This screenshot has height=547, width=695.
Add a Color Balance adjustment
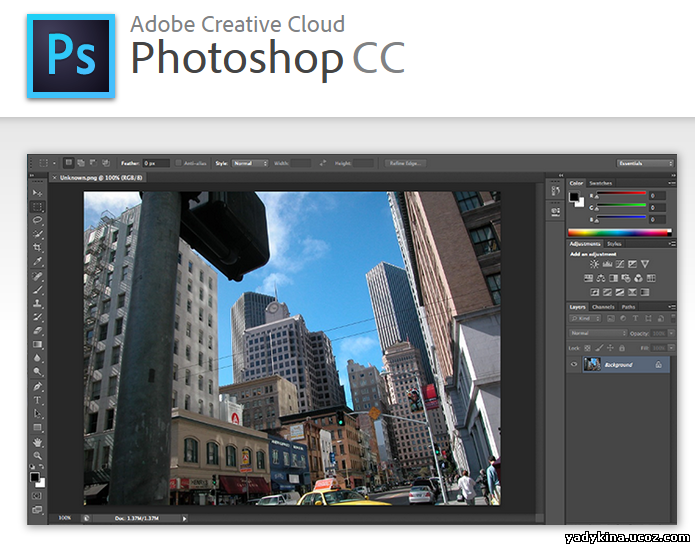(601, 278)
